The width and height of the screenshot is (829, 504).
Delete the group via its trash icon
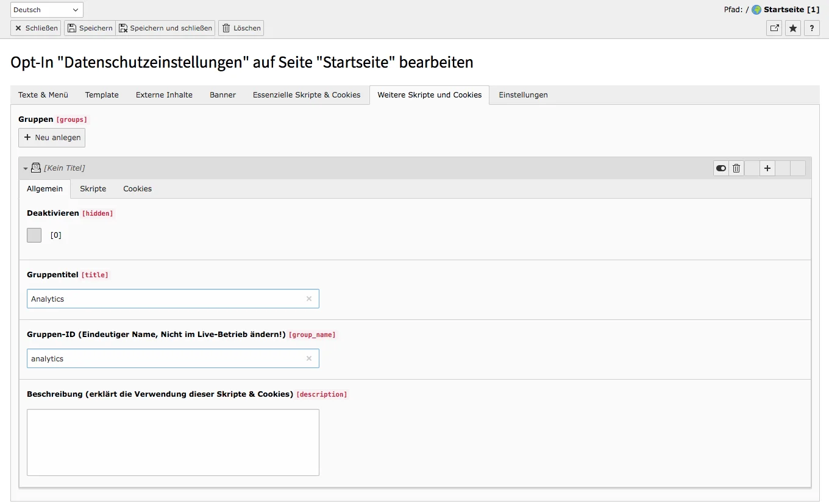(x=736, y=168)
